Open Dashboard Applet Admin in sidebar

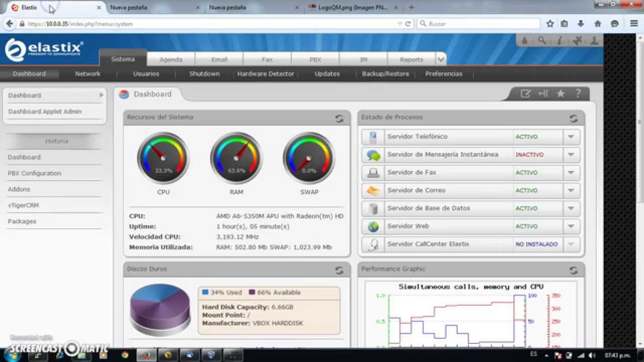[45, 112]
